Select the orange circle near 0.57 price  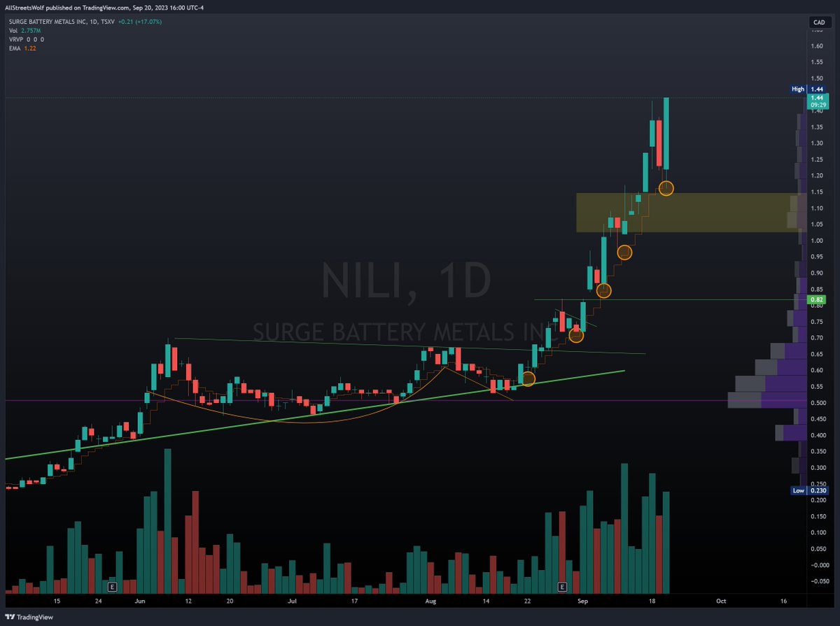528,378
